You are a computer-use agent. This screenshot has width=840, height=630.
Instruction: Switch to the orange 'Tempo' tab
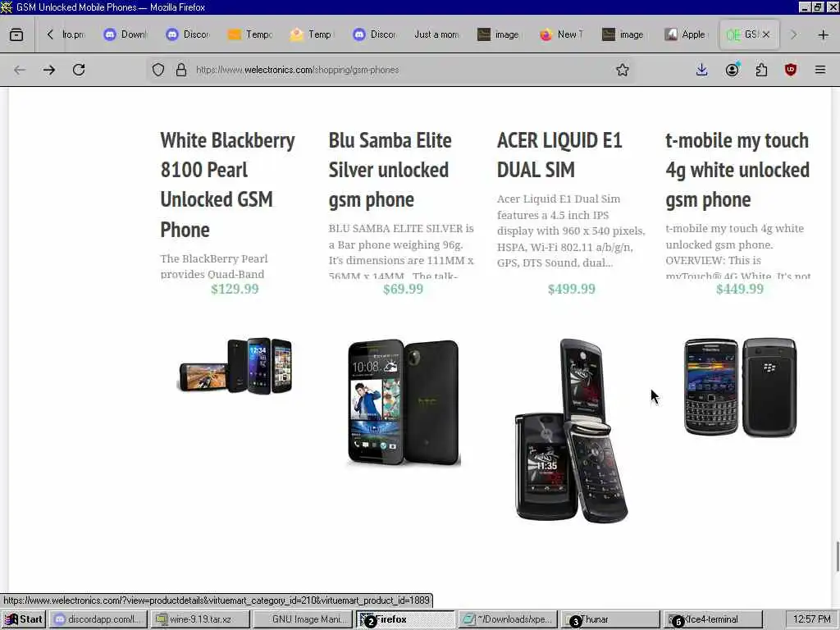click(x=251, y=34)
